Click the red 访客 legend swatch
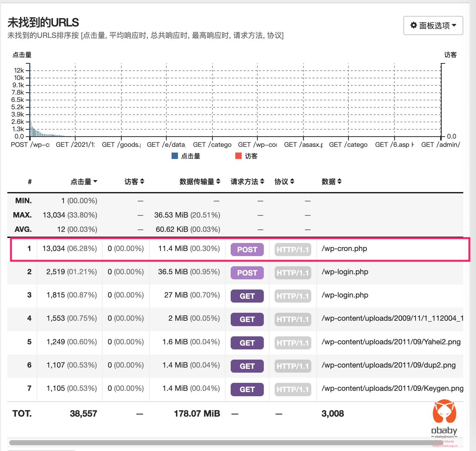The image size is (476, 451). tap(238, 156)
